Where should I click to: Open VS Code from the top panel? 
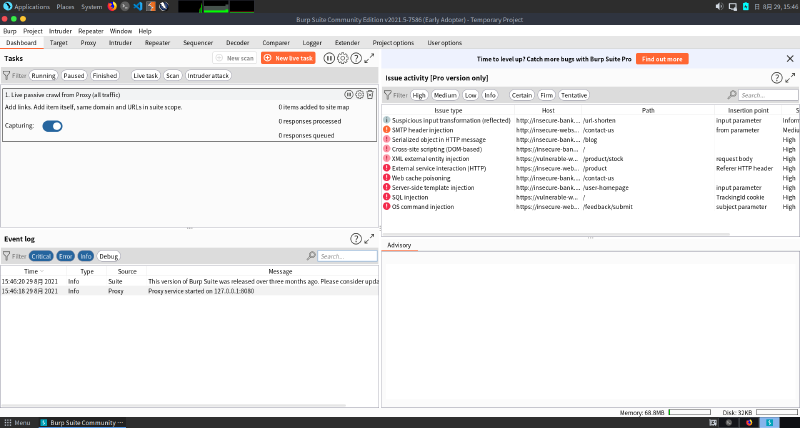tap(137, 7)
